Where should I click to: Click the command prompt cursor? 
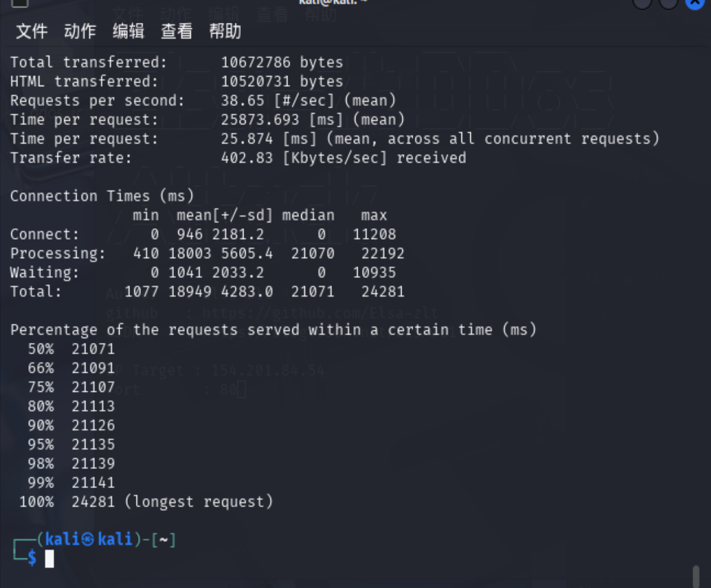pos(49,558)
